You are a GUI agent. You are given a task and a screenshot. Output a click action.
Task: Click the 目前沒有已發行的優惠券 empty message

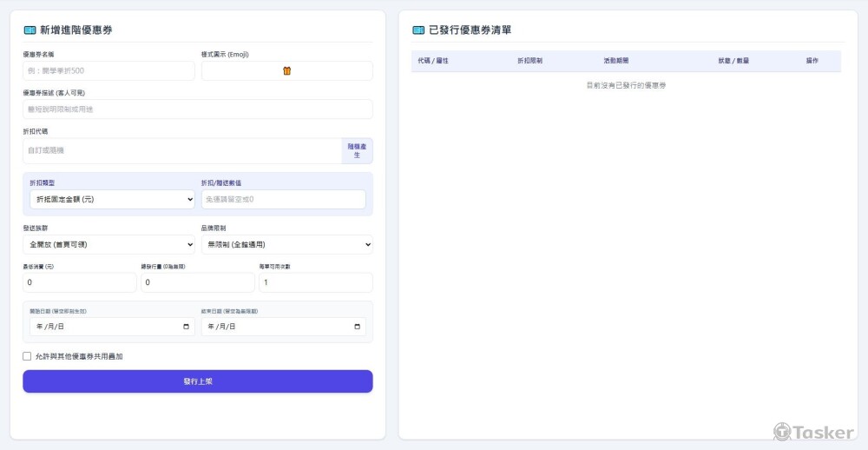626,85
